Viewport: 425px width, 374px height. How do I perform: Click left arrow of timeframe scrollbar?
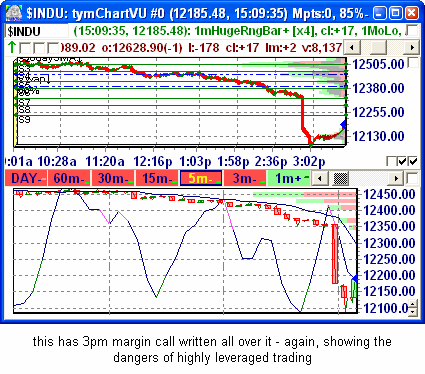pyautogui.click(x=320, y=178)
